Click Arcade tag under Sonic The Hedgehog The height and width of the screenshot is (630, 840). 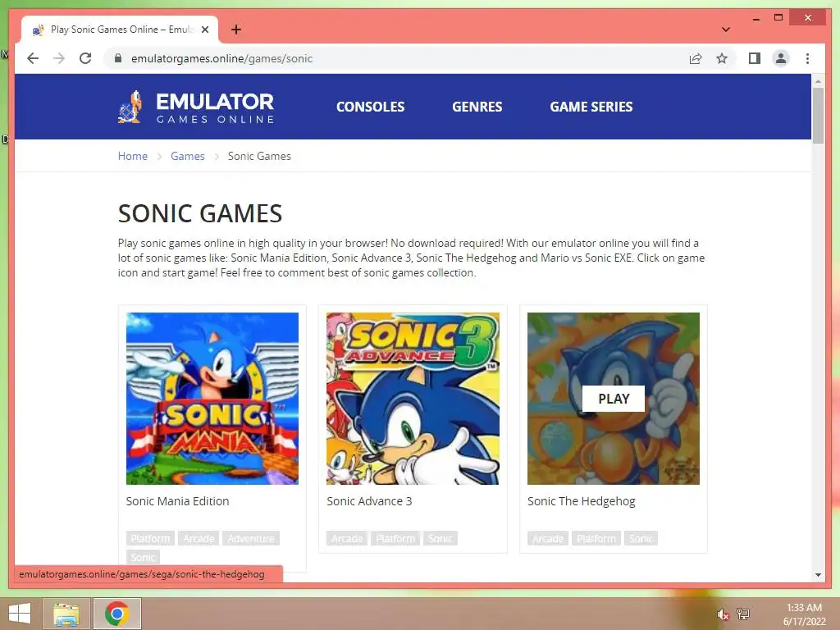point(547,538)
